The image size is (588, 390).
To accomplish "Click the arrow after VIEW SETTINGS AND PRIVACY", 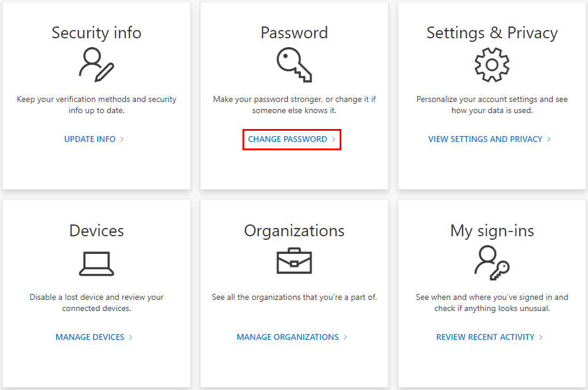I will click(548, 139).
